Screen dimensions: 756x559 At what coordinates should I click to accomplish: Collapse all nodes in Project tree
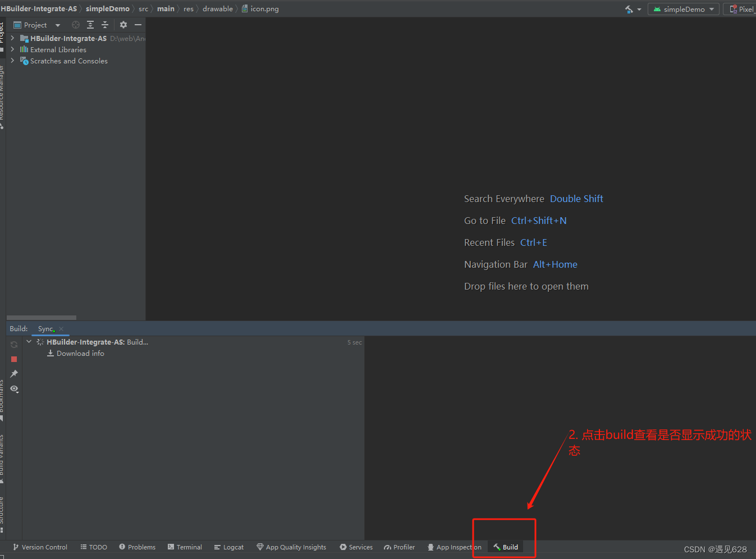(x=105, y=25)
